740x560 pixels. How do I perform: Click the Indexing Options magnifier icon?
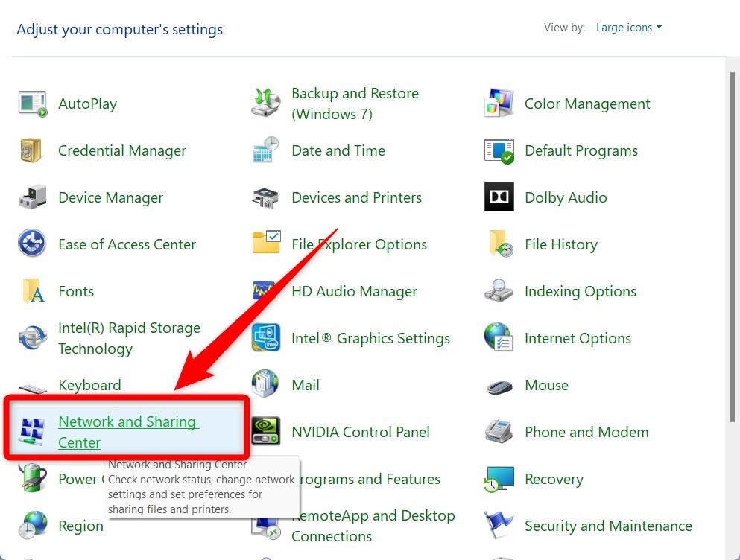pyautogui.click(x=499, y=290)
